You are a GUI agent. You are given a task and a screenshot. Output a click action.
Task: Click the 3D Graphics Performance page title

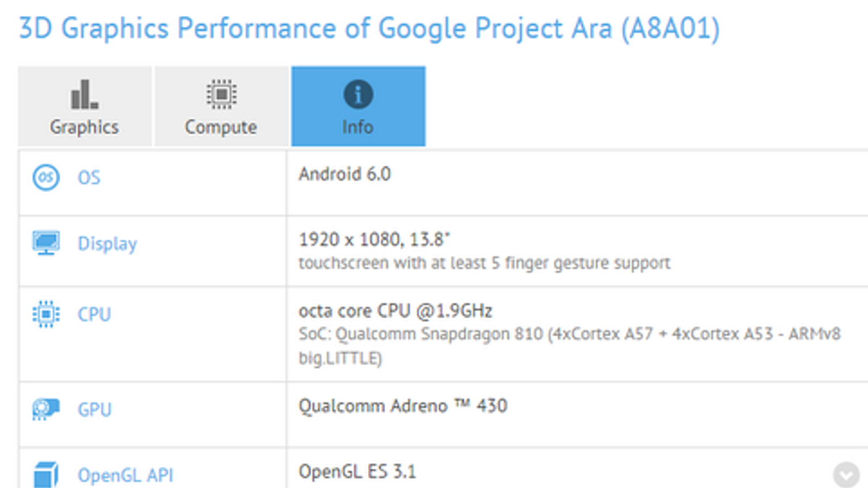(369, 28)
